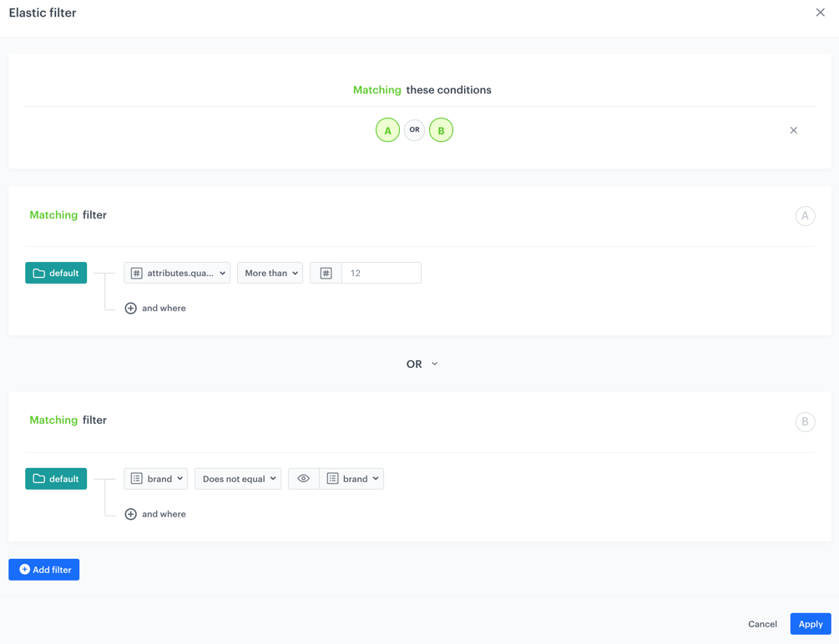Click the Add filter button
The height and width of the screenshot is (644, 839).
point(44,570)
